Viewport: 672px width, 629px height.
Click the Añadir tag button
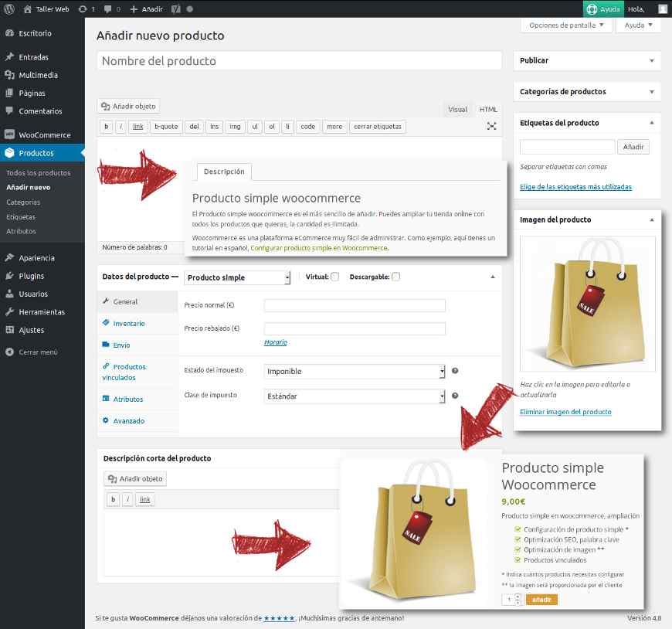coord(633,147)
